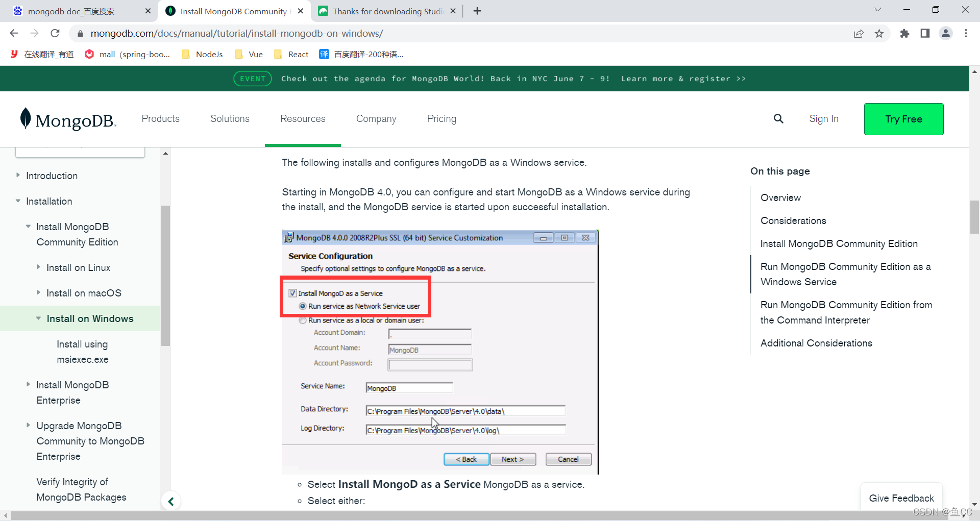Open the site search magnifier icon

[x=778, y=119]
